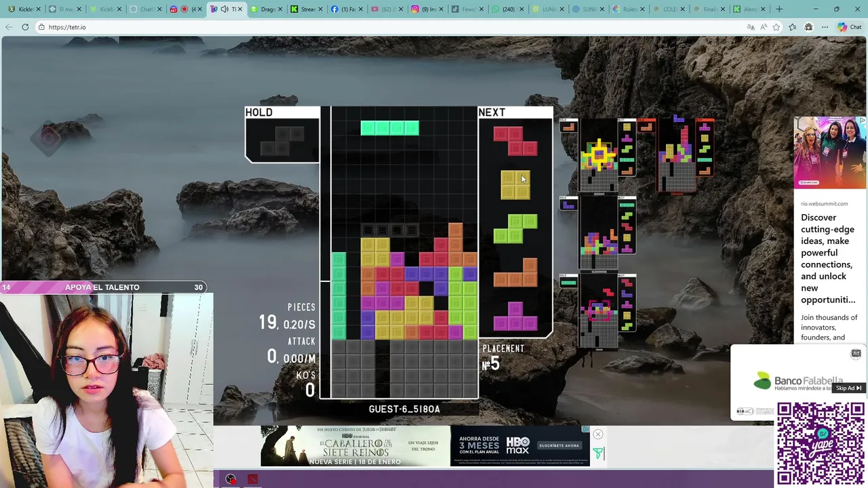Image resolution: width=868 pixels, height=488 pixels.
Task: Click the GUEST-6_5180A player name
Action: (x=404, y=409)
